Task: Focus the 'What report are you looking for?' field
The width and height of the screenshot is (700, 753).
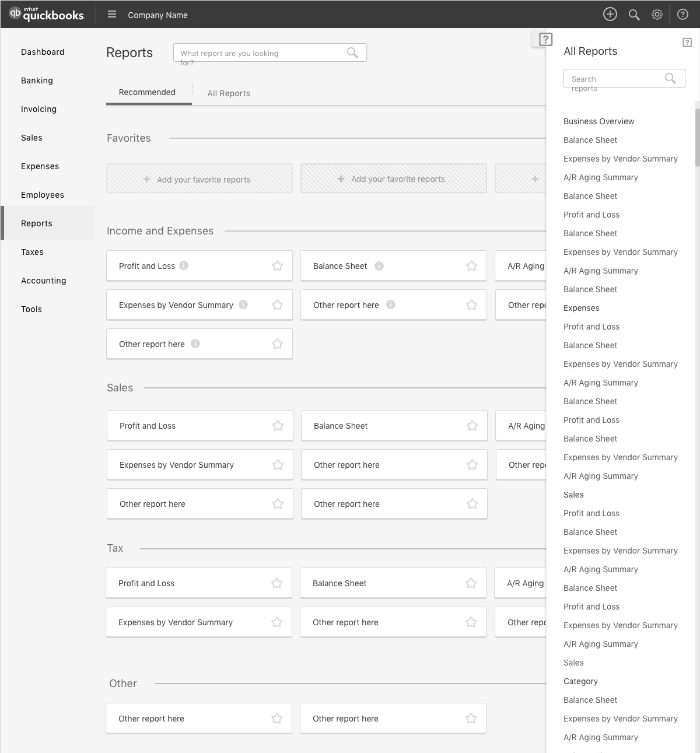Action: pyautogui.click(x=270, y=52)
